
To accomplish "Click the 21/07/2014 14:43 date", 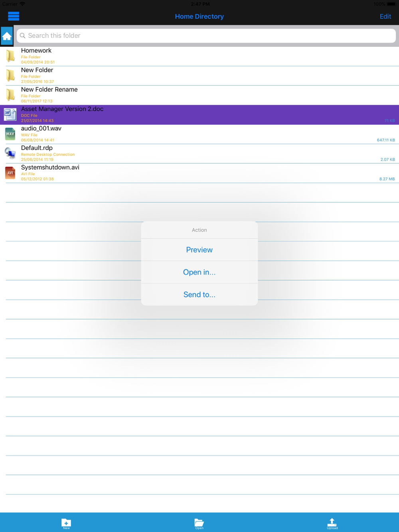I will pyautogui.click(x=37, y=120).
